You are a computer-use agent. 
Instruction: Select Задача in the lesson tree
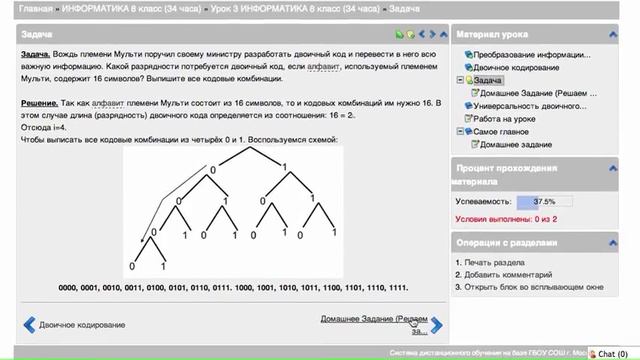tap(488, 80)
